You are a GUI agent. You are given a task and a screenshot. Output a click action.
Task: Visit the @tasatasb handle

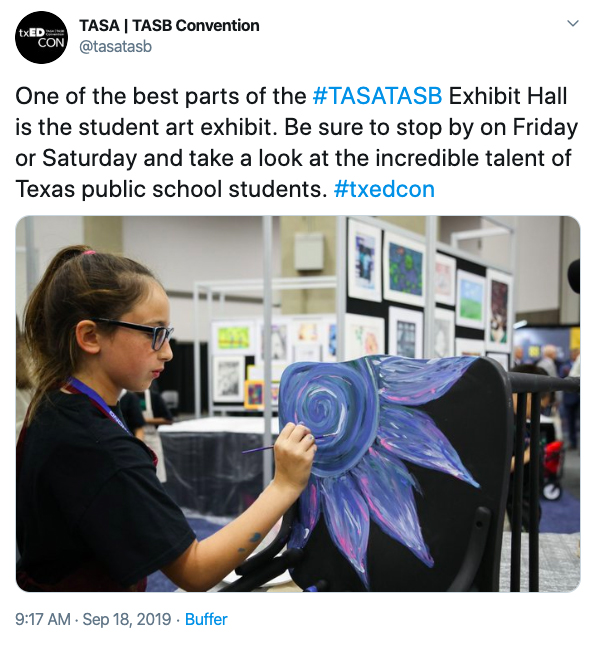(115, 46)
